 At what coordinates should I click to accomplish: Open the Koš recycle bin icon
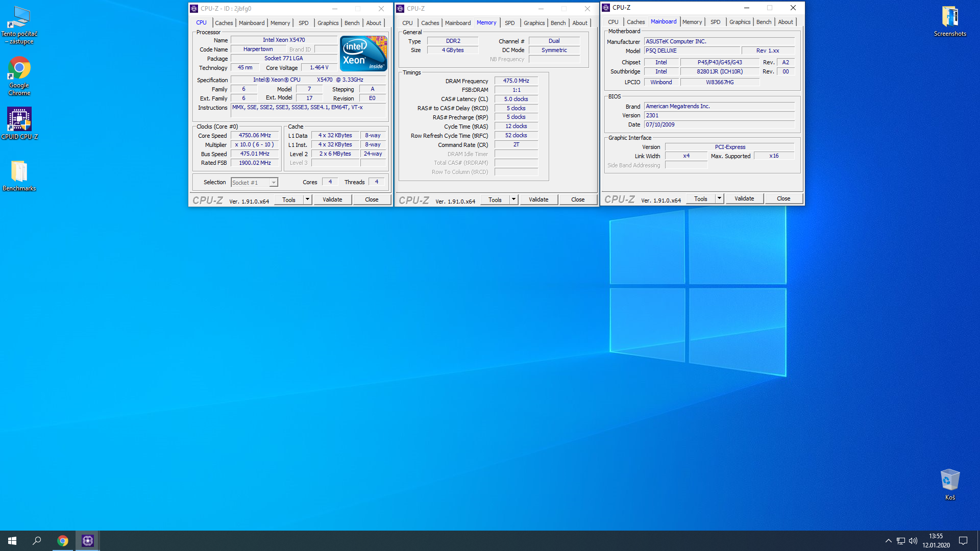coord(950,485)
